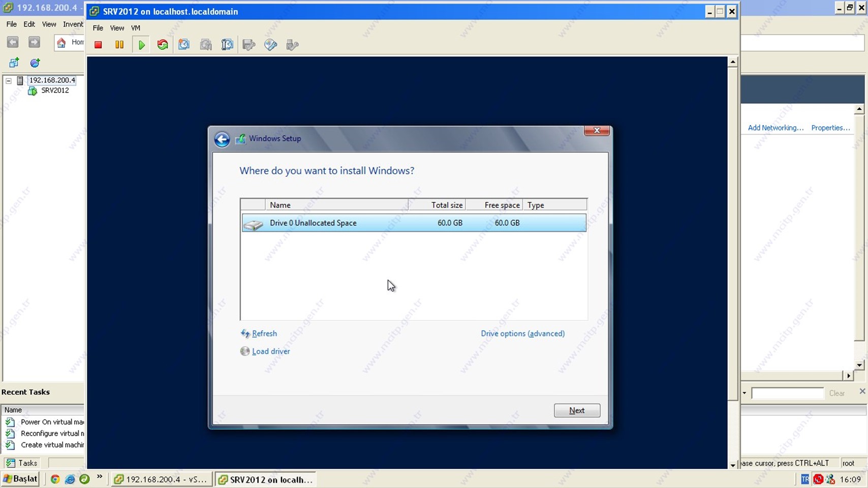Open the filter dropdown arrow beside search box

point(745,393)
